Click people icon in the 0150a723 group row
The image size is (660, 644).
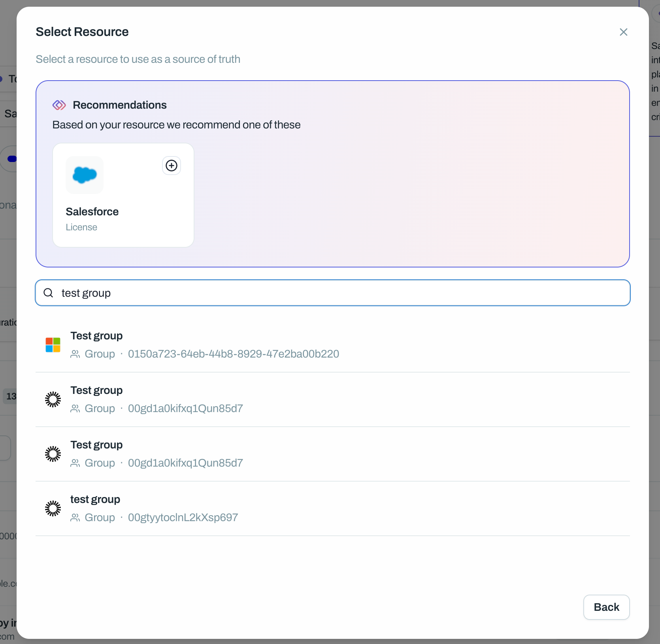[x=75, y=354]
